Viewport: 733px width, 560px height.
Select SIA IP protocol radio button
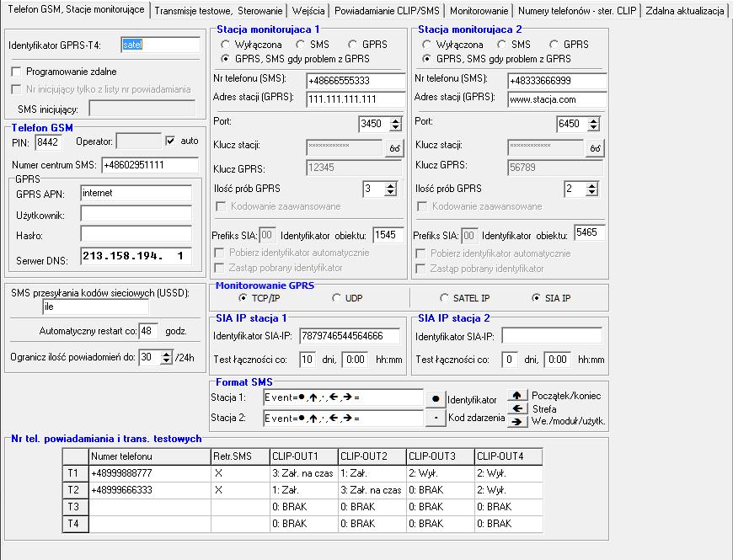pos(536,298)
